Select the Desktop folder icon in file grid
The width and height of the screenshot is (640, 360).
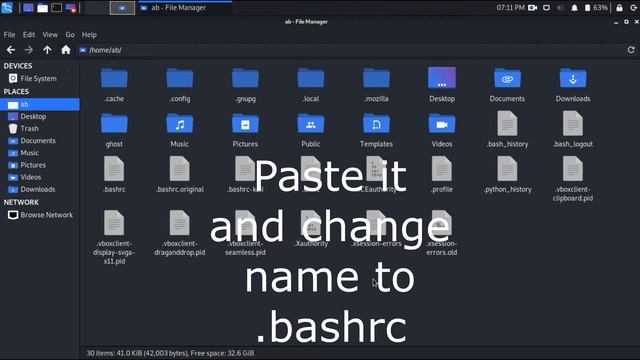442,84
